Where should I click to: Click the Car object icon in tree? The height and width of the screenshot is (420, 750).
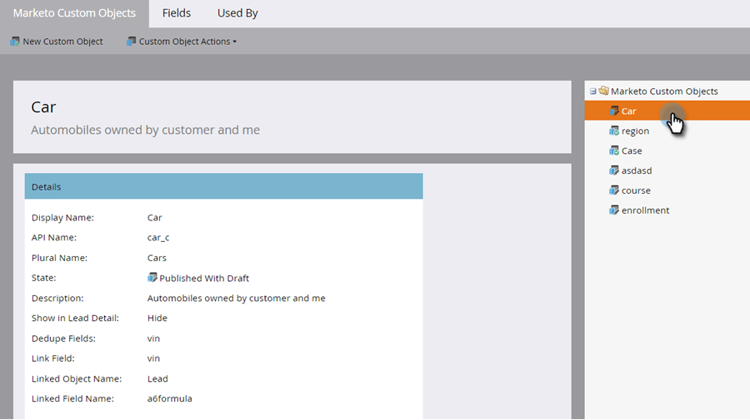tap(614, 111)
